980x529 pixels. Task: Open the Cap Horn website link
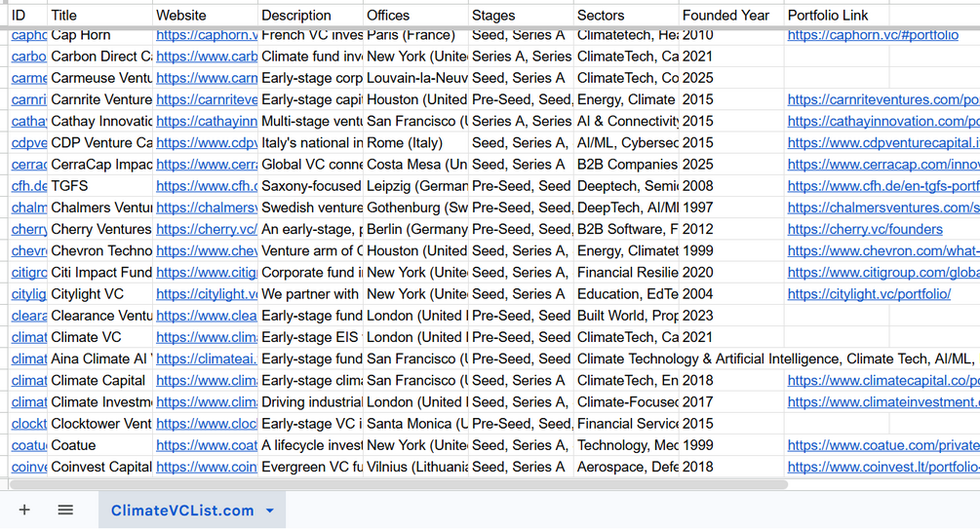(x=207, y=35)
